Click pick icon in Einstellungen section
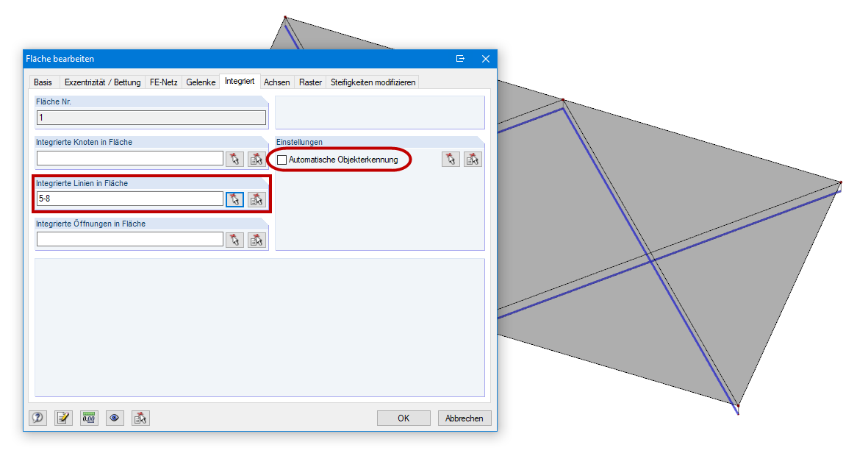Screen dimensions: 868x467 (451, 160)
